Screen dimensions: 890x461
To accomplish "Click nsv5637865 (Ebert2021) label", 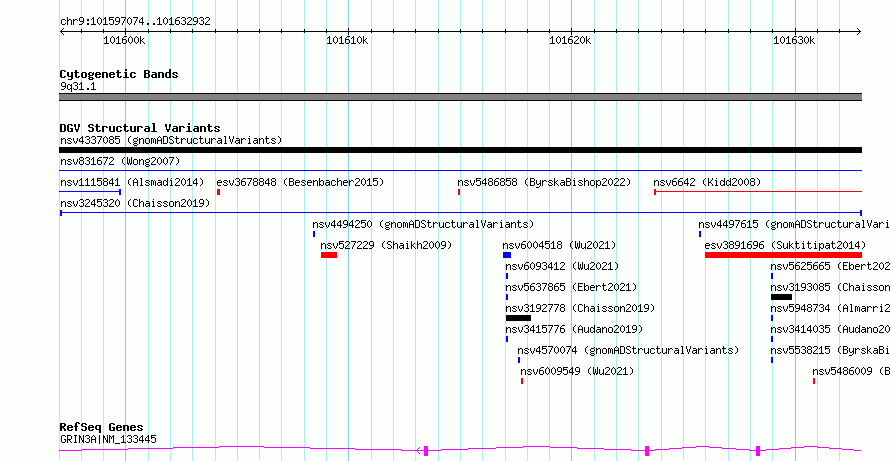I will pos(571,287).
